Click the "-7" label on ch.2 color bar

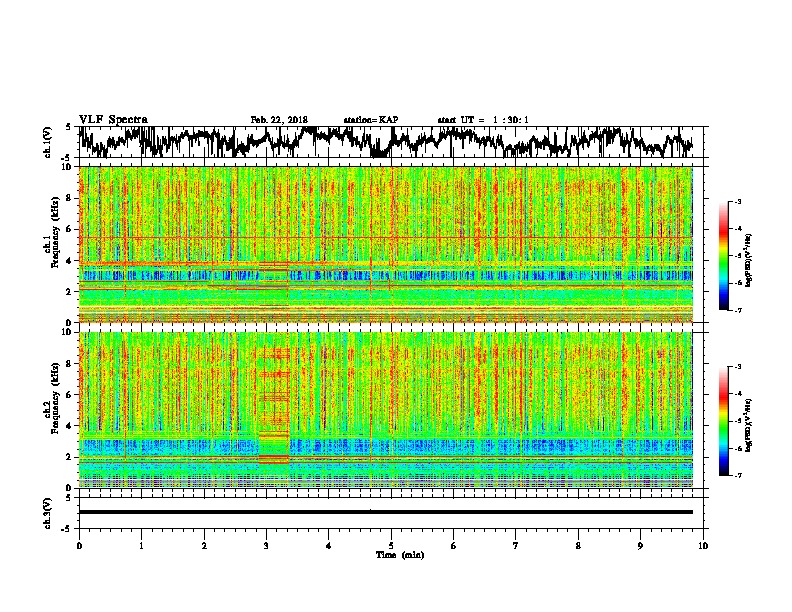coord(738,475)
